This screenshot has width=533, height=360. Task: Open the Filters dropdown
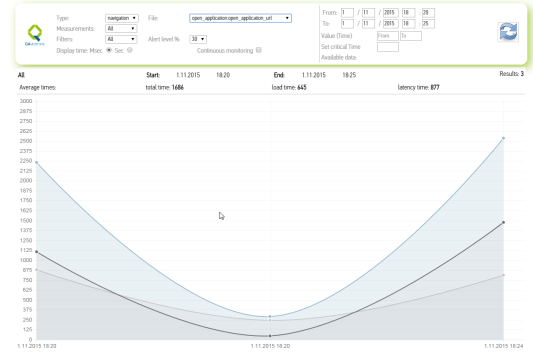pos(121,39)
